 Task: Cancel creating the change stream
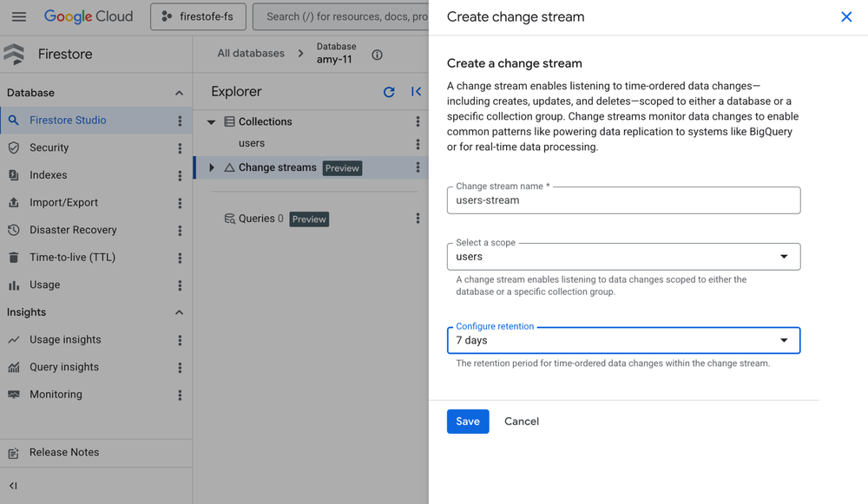(522, 422)
